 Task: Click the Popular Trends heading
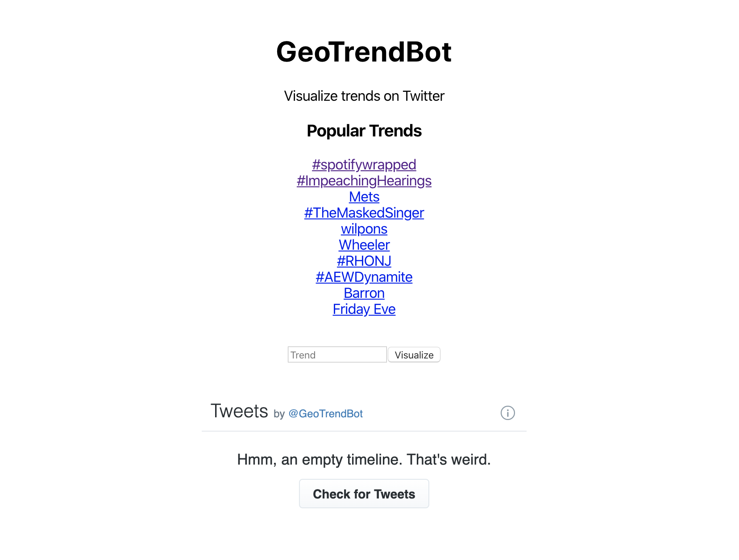click(x=364, y=131)
